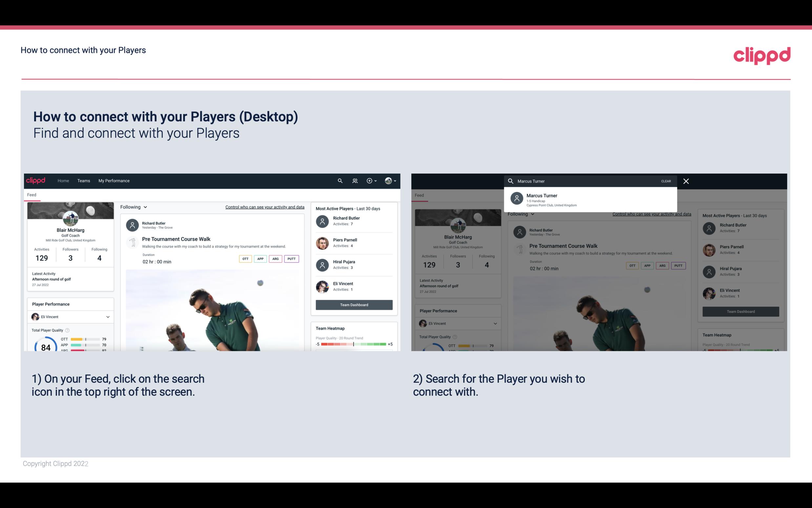Click the OTT performance category icon
This screenshot has width=812, height=508.
245,259
